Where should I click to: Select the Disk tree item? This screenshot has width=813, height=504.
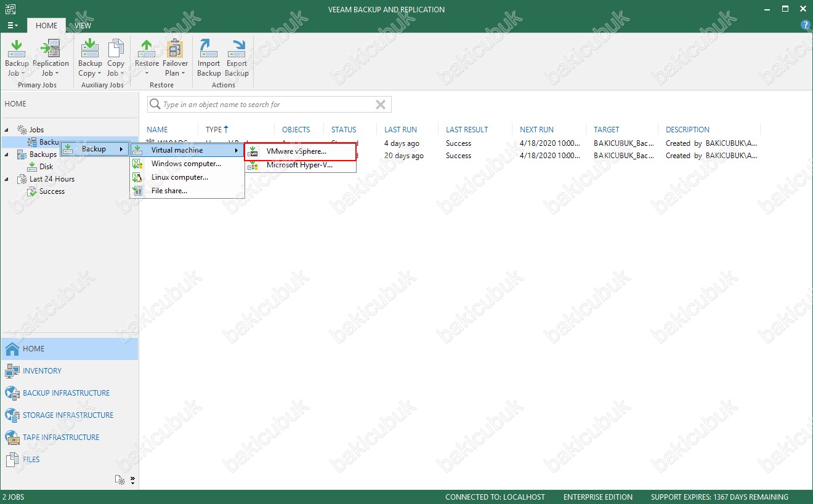tap(40, 167)
